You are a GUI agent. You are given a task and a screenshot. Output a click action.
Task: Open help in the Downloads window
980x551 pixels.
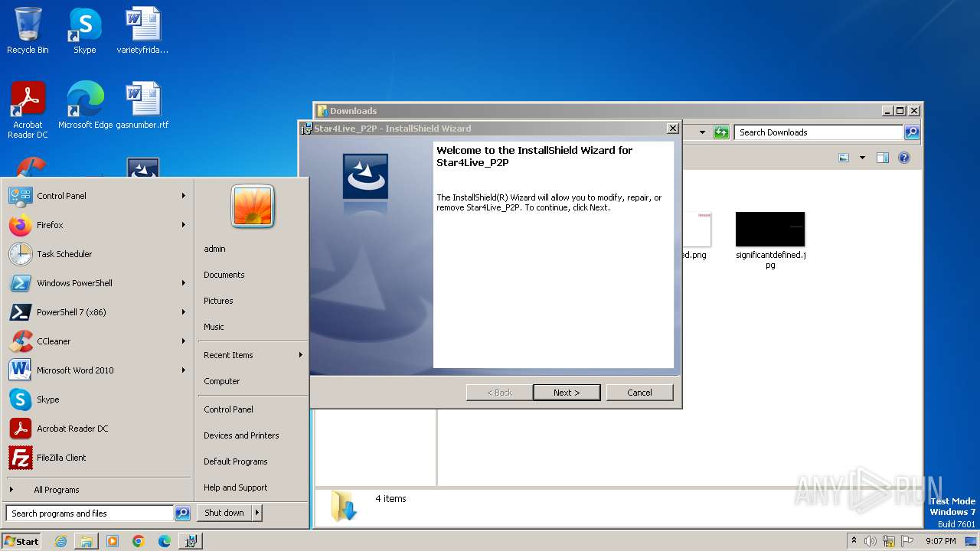[904, 158]
